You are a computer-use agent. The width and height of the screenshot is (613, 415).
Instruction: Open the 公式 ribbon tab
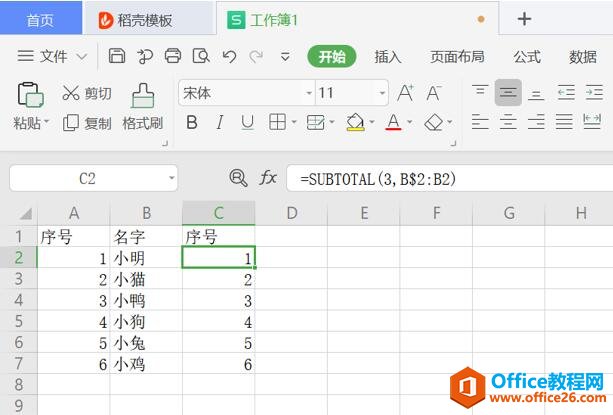[527, 57]
